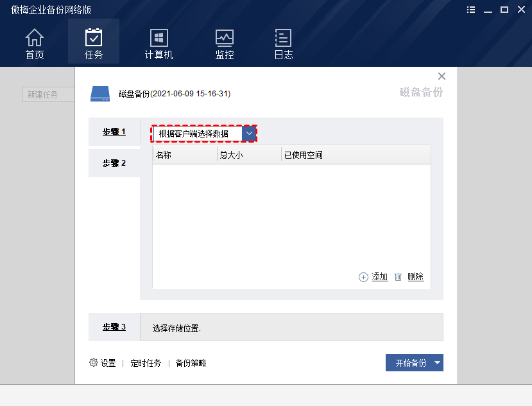Open the 新建任务 dropdown box
The height and width of the screenshot is (406, 532).
click(x=48, y=94)
